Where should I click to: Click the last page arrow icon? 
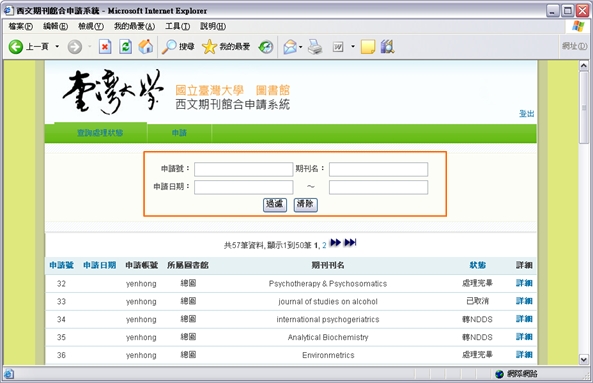[350, 242]
